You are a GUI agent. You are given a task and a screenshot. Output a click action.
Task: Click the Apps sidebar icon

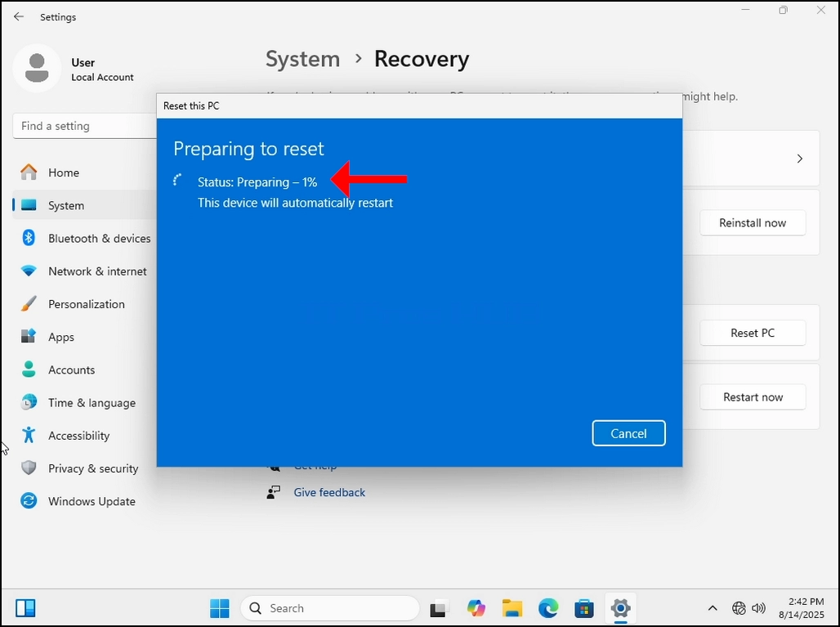click(x=29, y=336)
